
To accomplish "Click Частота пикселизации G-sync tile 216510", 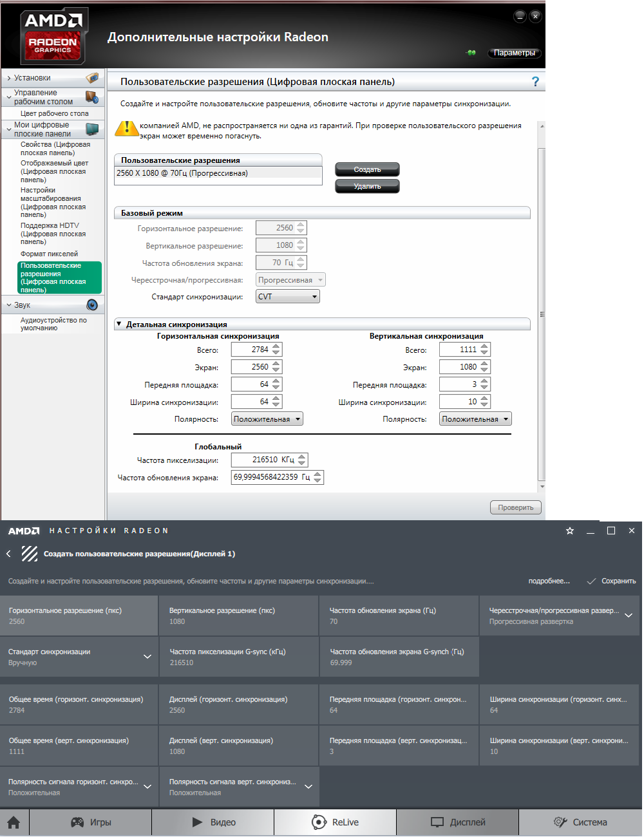I will tap(239, 657).
